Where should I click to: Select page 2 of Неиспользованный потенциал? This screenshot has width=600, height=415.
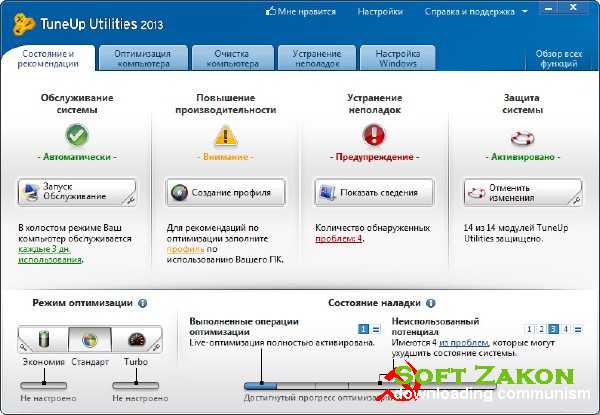tap(541, 329)
